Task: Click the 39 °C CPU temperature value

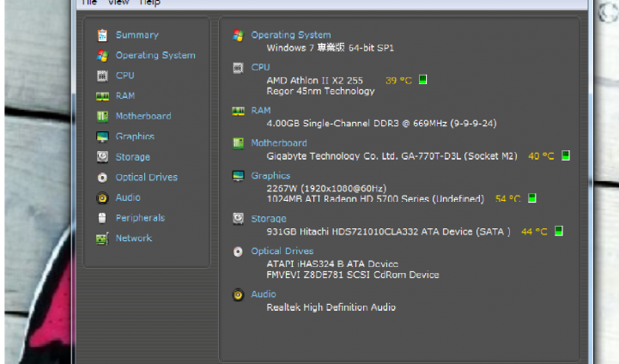Action: point(398,81)
